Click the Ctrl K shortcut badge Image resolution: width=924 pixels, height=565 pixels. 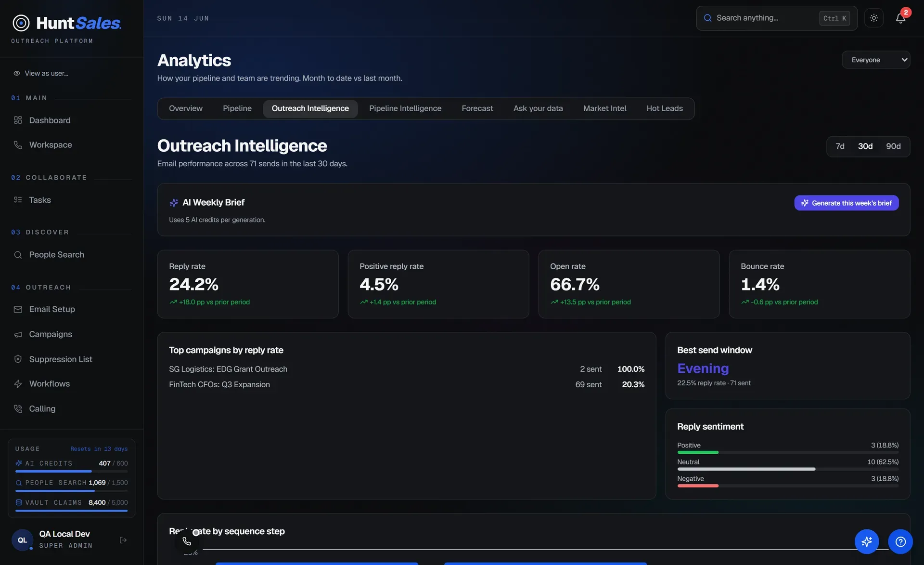tap(834, 18)
